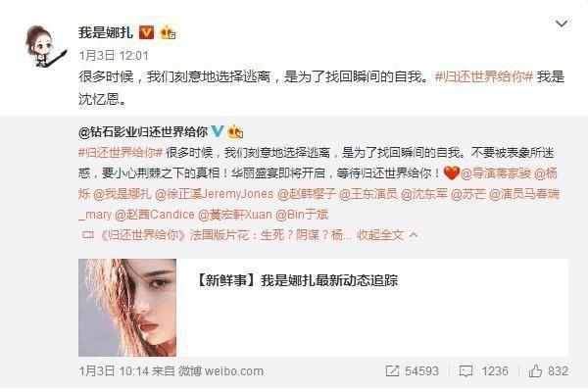Viewport: 588px width, 392px height.
Task: Click the red heart emoji icon
Action: click(x=451, y=172)
